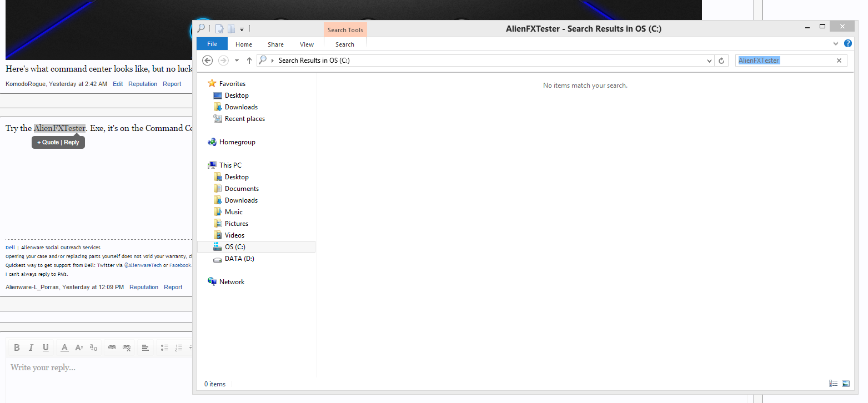Click the Properties quick access toolbar icon
The width and height of the screenshot is (868, 403).
tap(219, 29)
